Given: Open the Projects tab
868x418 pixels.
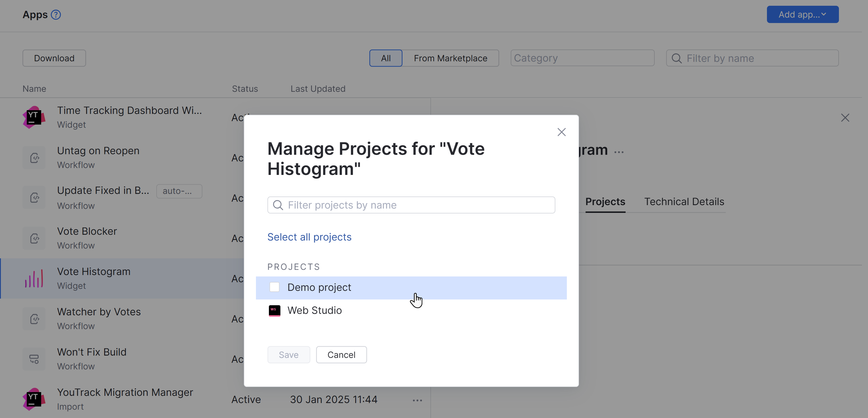Looking at the screenshot, I should (x=605, y=201).
